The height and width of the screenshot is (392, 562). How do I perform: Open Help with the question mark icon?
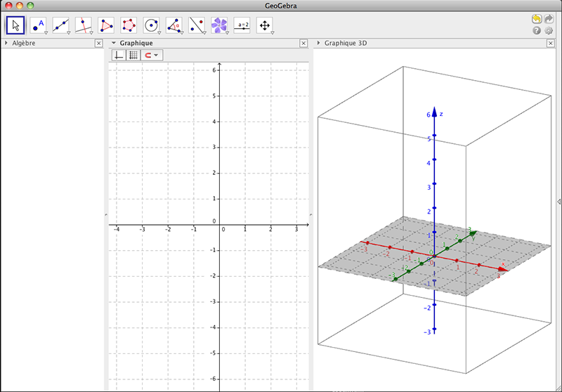click(x=537, y=30)
